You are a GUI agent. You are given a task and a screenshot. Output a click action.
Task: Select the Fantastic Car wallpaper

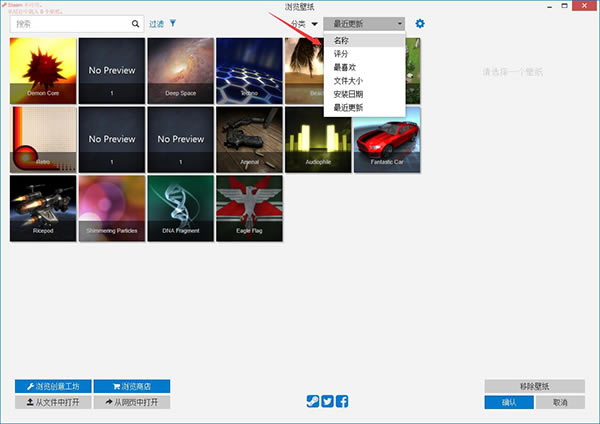[387, 140]
